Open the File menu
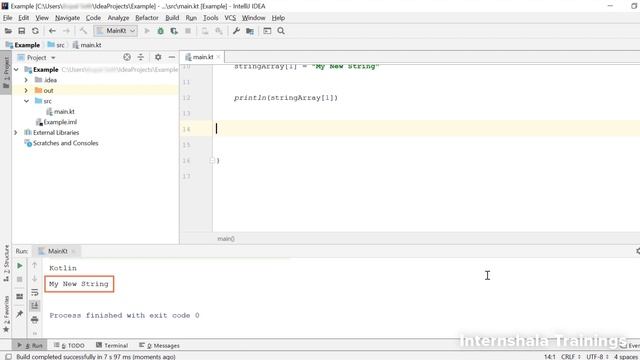640x360 pixels. coord(7,18)
